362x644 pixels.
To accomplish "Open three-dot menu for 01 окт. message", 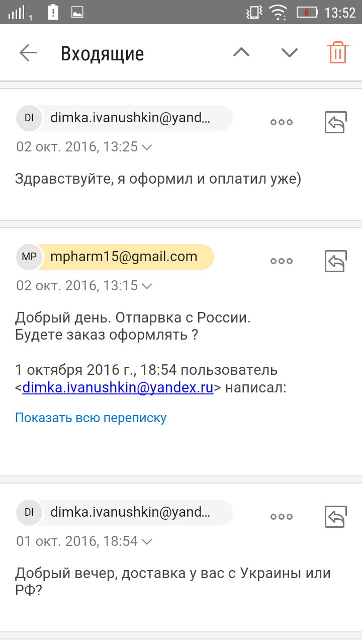I will [282, 516].
